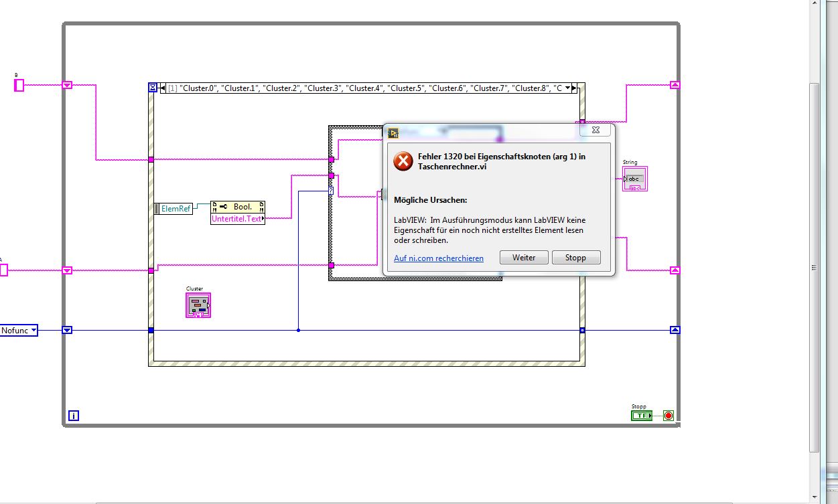Click the LabVIEW icon in dialog title bar

click(x=394, y=133)
